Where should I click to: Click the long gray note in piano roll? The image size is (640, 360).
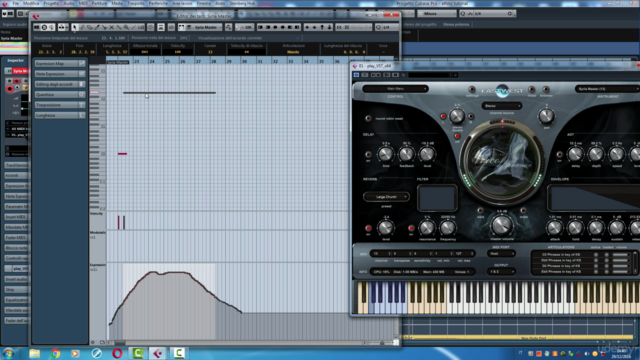click(169, 93)
